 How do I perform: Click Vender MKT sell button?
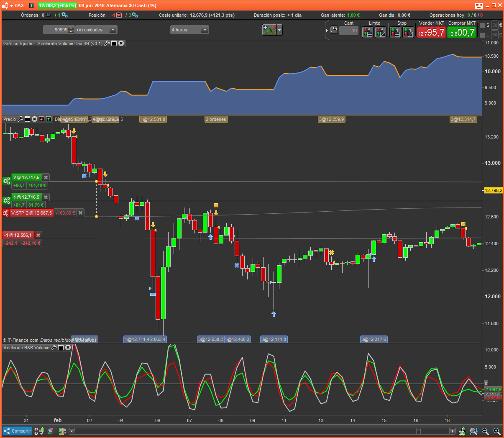click(x=431, y=32)
